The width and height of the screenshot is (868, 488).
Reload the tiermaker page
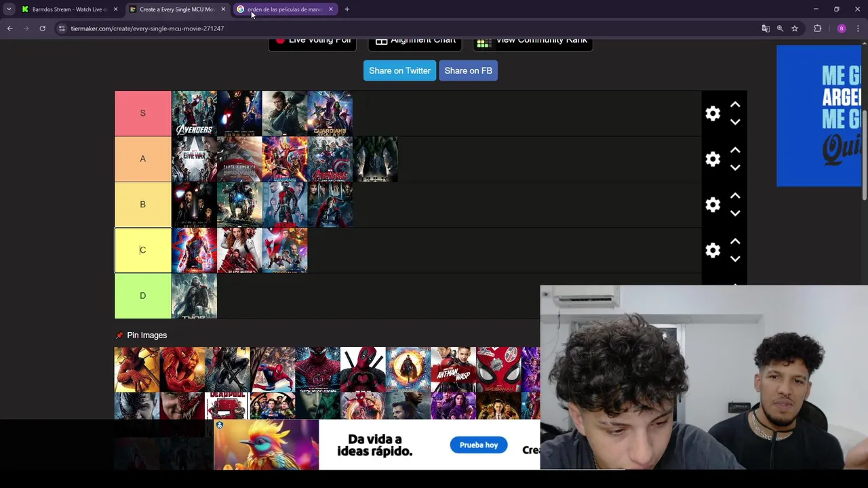point(42,28)
